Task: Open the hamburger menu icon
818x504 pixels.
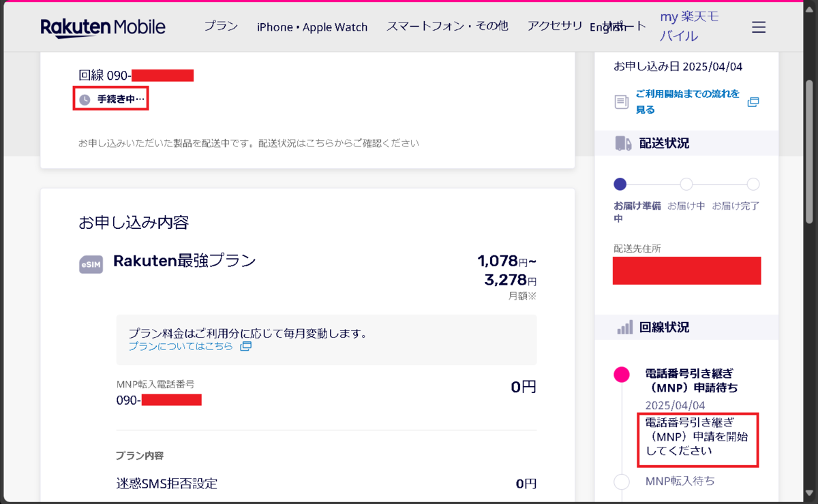Action: [x=759, y=27]
